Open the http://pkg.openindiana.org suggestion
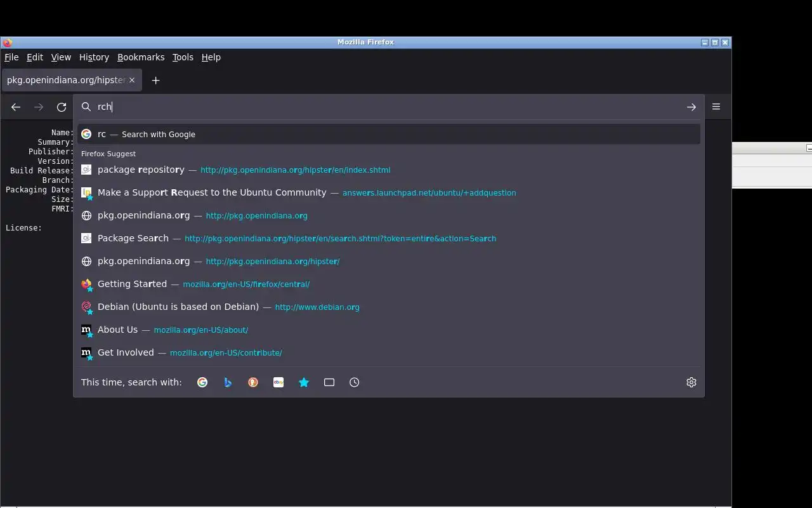The image size is (812, 508). pyautogui.click(x=389, y=215)
